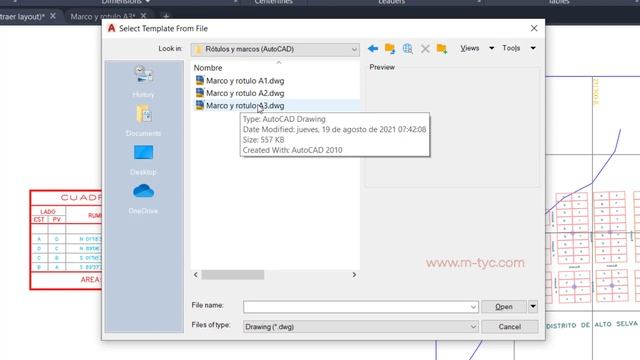
Task: Close the Marco y rotulo A3 drawing tab
Action: click(x=143, y=16)
